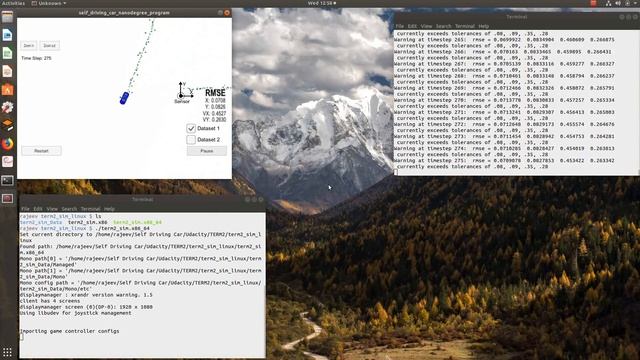Click the green term2_sim.x86_64 file name
The image size is (640, 360).
137,222
